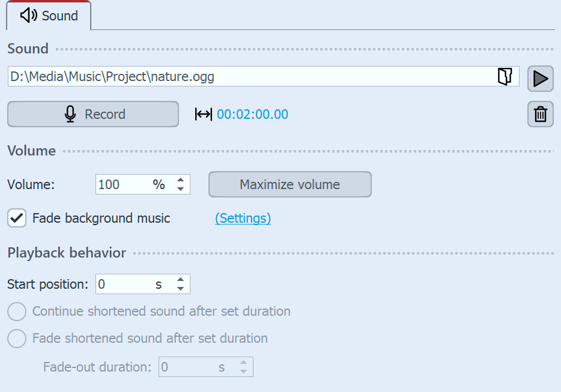Decrease fade-out duration with down arrow

(x=243, y=371)
